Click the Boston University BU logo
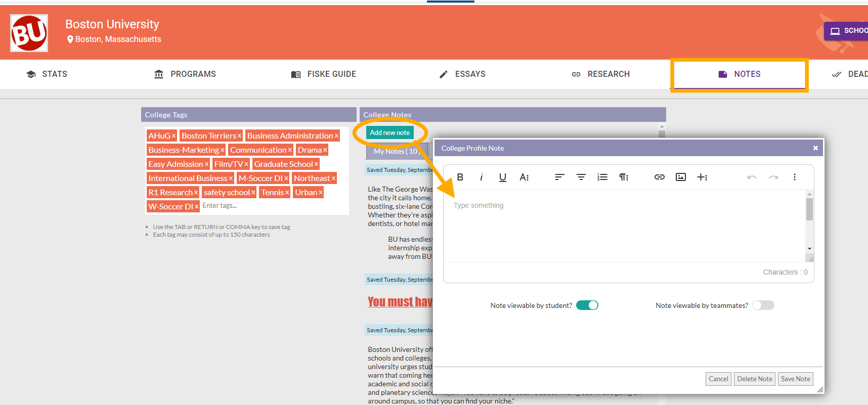 (29, 33)
